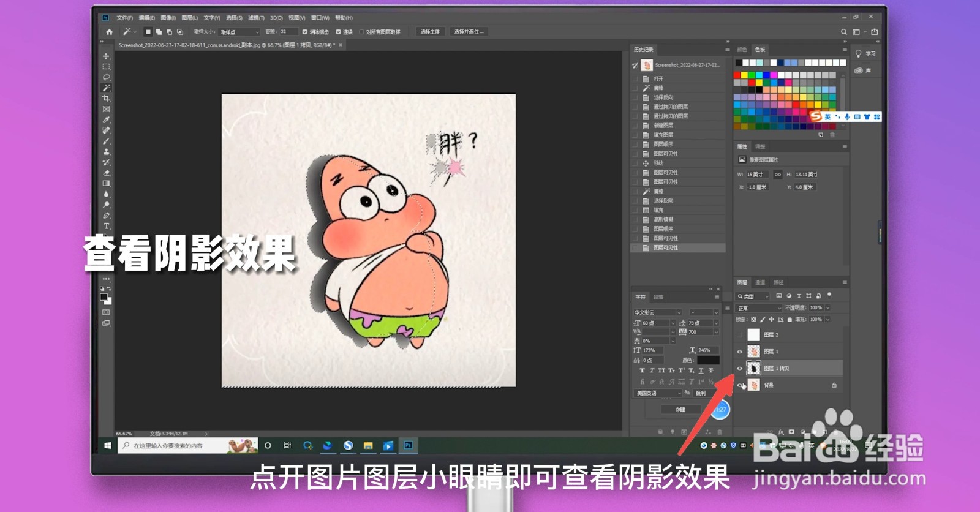Select the Brush tool
The image size is (980, 512).
[x=106, y=141]
